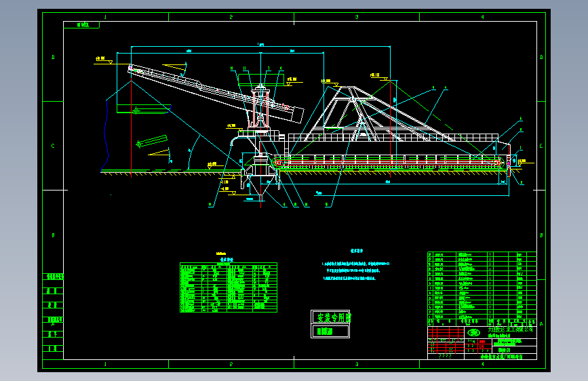Click zone number 1 in the top border

(105, 17)
